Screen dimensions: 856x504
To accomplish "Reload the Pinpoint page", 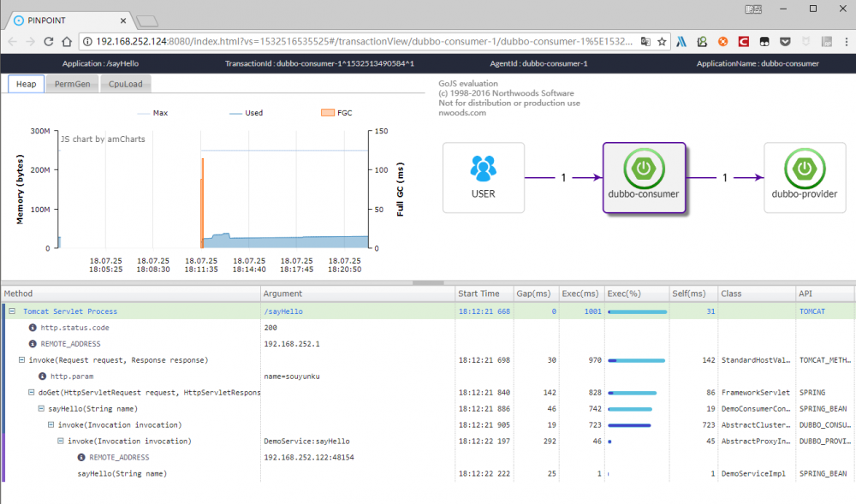I will 49,41.
